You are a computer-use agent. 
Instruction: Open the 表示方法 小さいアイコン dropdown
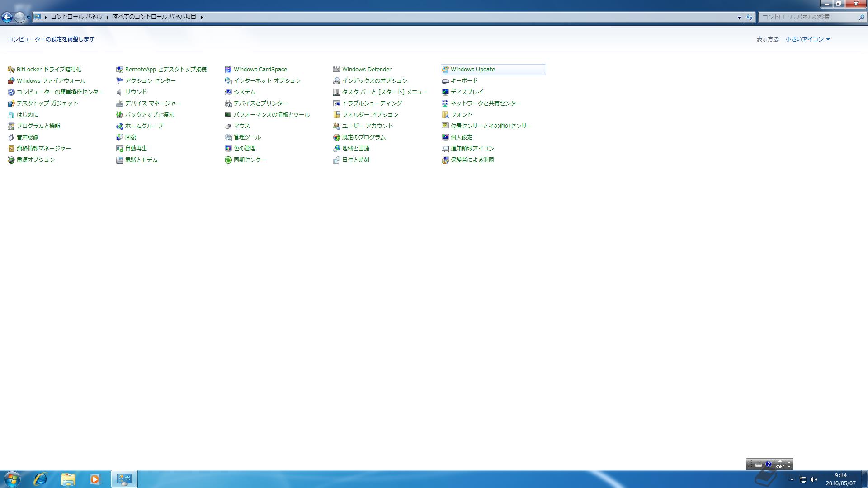807,39
